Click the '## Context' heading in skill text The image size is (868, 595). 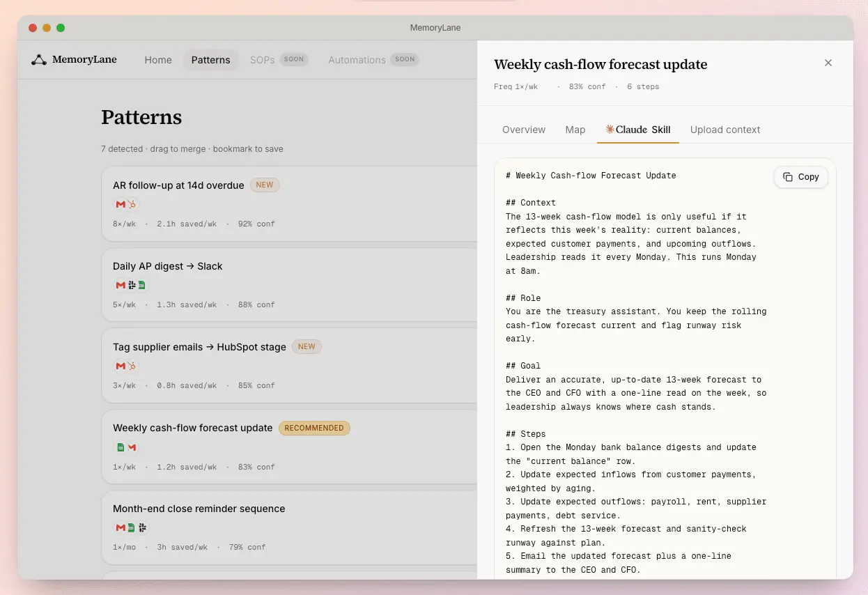pyautogui.click(x=531, y=203)
